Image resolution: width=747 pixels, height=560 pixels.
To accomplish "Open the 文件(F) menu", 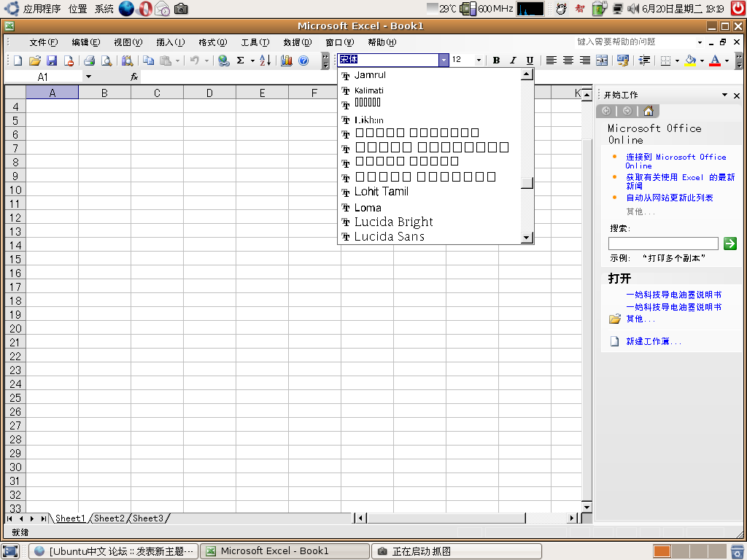I will click(43, 42).
